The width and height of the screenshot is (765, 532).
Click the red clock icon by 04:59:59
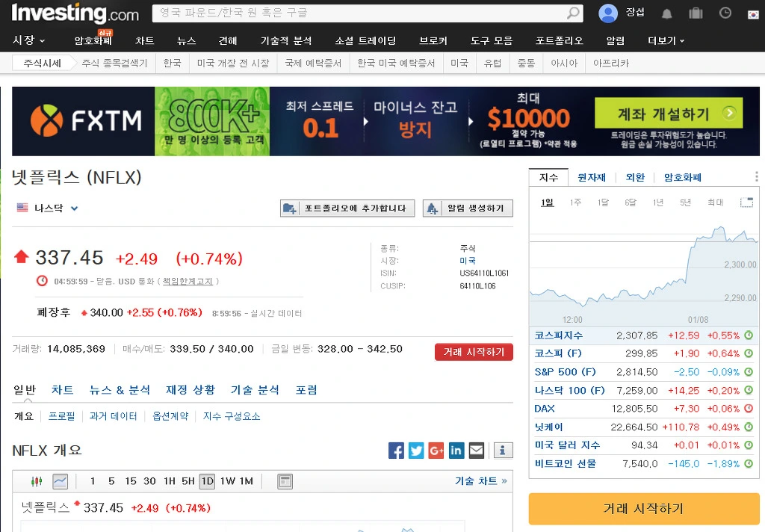coord(42,281)
